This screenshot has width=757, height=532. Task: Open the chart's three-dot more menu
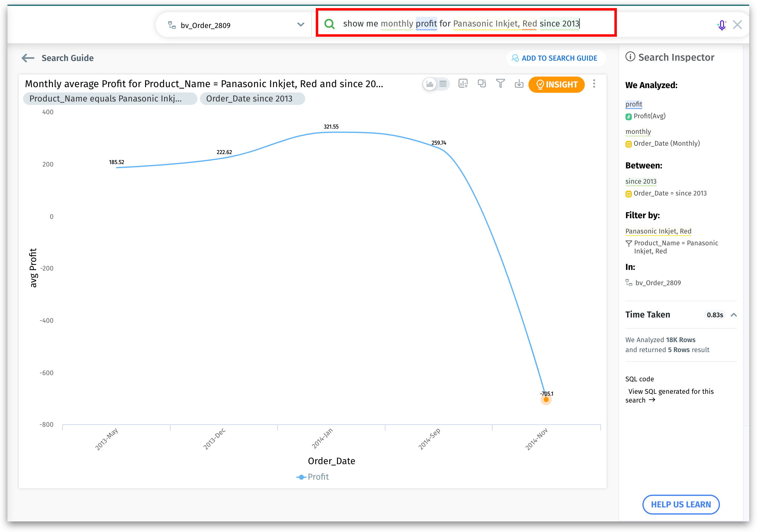click(x=594, y=84)
